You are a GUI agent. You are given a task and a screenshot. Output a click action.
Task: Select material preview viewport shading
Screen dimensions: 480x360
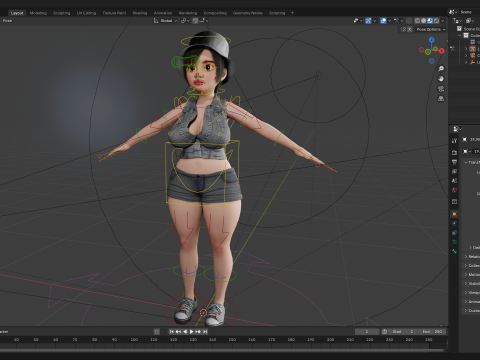[x=430, y=21]
